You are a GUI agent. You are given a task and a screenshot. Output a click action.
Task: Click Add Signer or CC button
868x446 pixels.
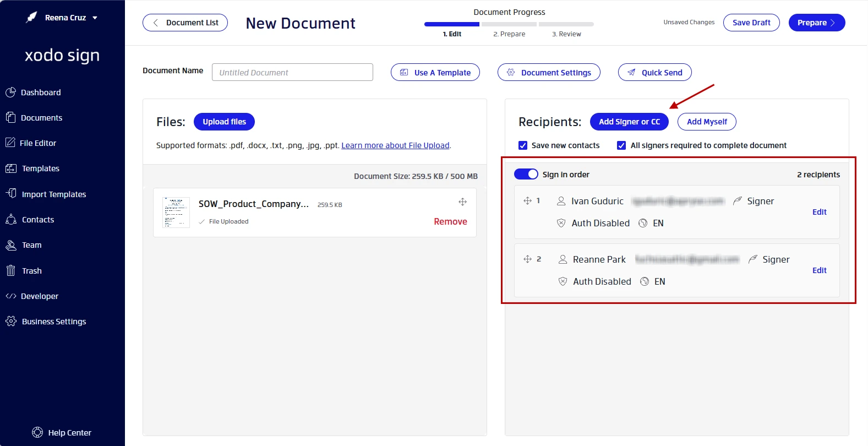coord(629,122)
